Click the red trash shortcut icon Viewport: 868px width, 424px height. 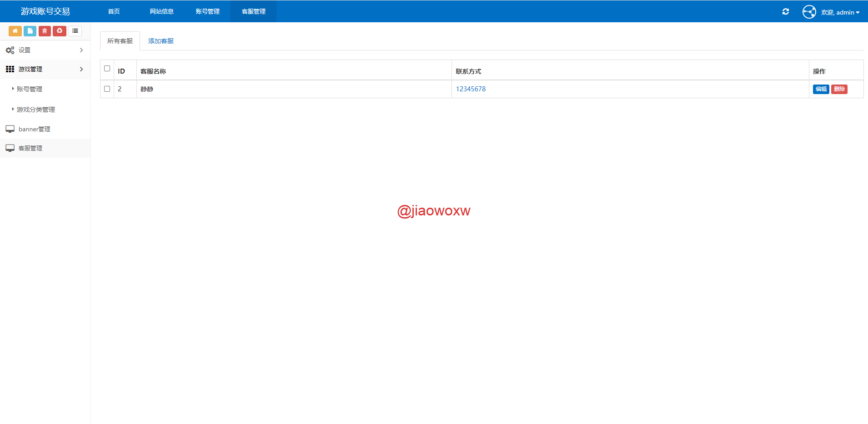[x=45, y=31]
